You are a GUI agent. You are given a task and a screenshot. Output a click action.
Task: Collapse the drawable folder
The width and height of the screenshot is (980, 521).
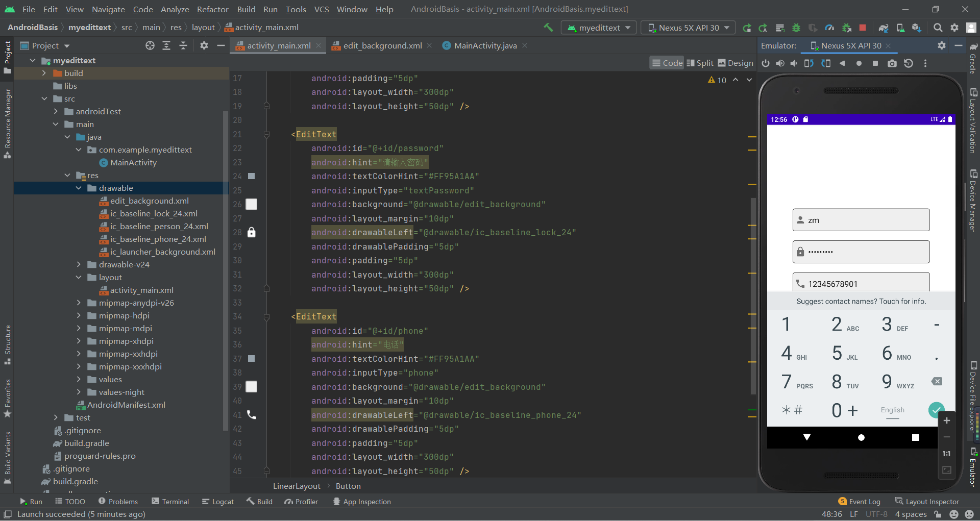(x=79, y=188)
